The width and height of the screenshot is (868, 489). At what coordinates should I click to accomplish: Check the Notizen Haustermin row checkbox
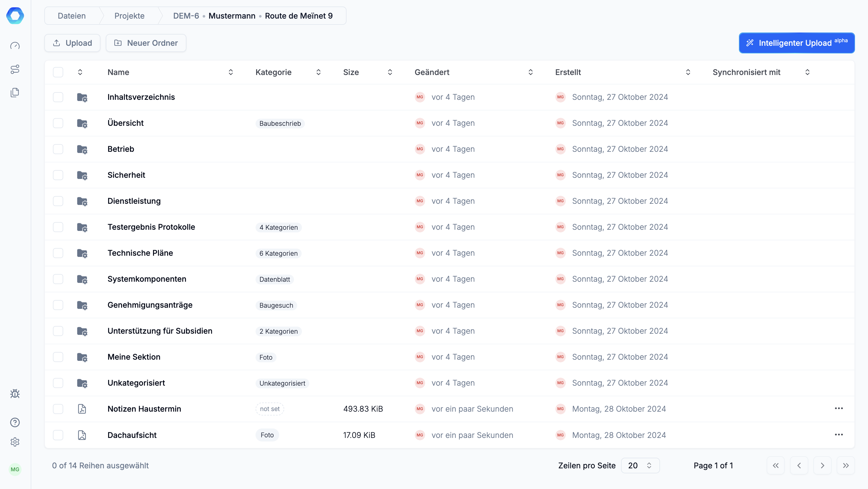tap(58, 409)
